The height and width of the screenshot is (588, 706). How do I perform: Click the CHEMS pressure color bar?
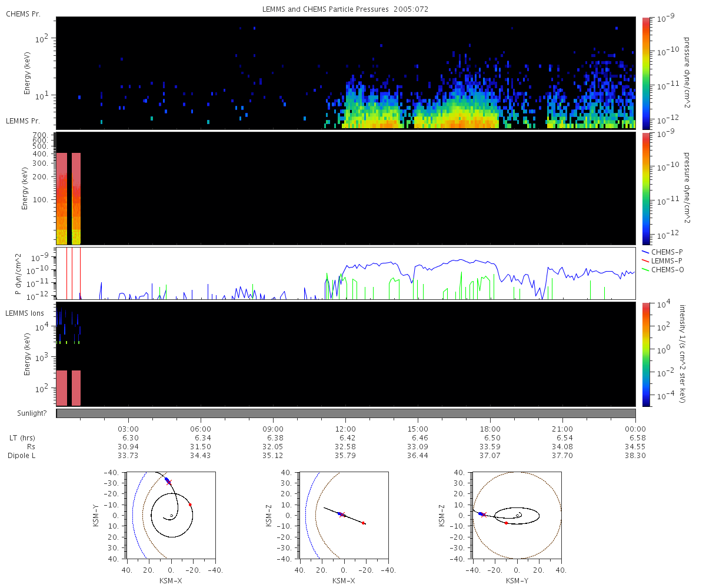645,73
